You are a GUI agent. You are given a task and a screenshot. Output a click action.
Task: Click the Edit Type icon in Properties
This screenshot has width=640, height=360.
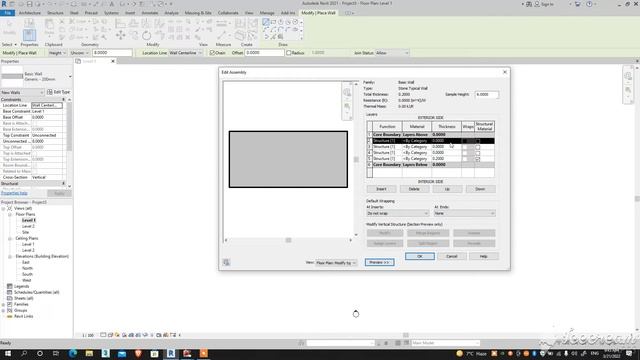[x=49, y=92]
